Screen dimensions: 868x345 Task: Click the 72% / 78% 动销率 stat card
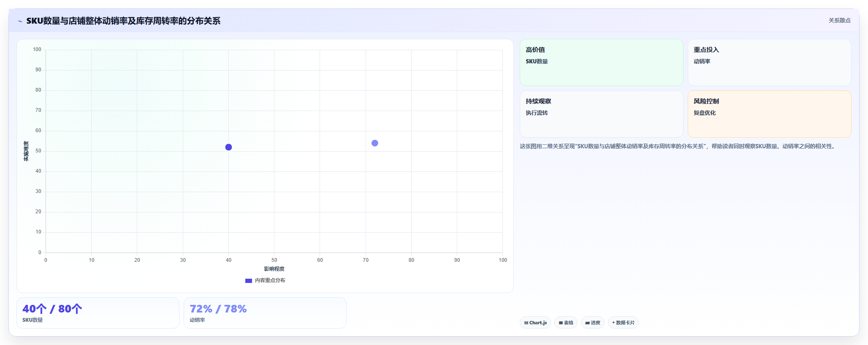[x=265, y=313]
